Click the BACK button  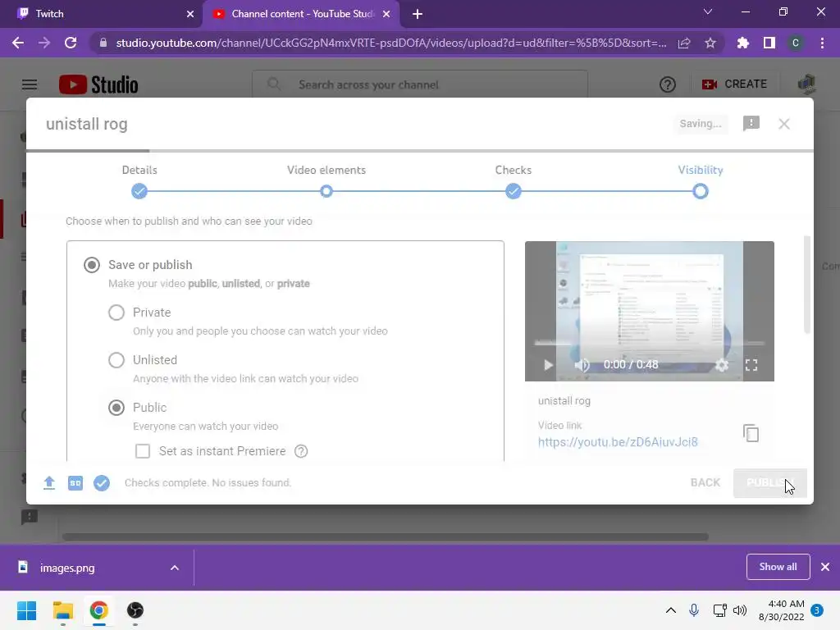(x=705, y=482)
